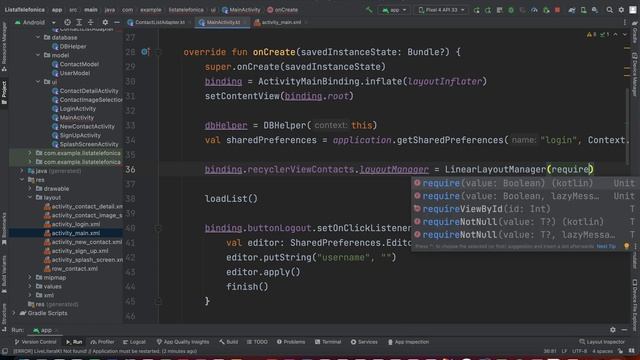The image size is (640, 360).
Task: Collapse the model folder
Action: 38,55
